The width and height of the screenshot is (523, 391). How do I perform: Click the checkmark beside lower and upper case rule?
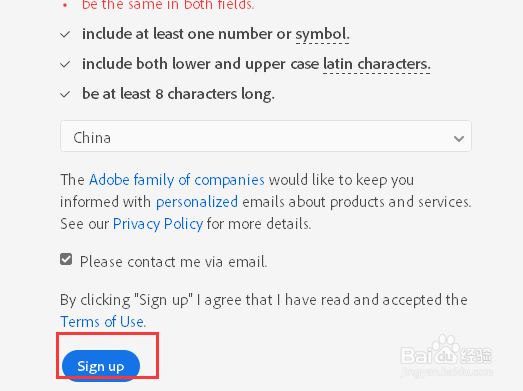coord(65,64)
